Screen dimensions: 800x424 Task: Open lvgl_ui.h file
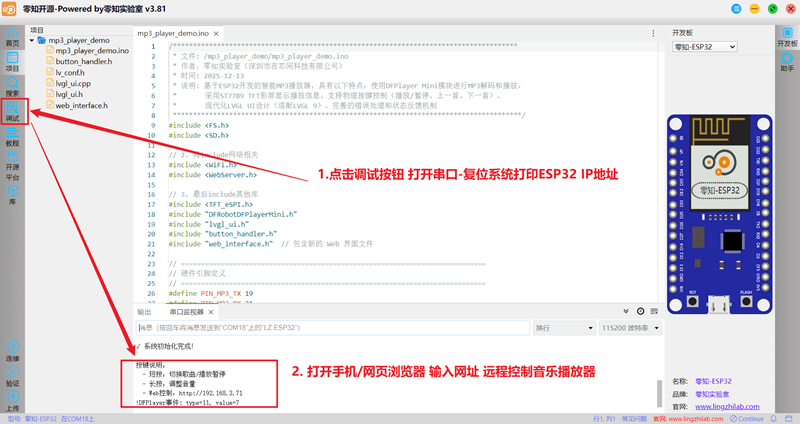69,94
